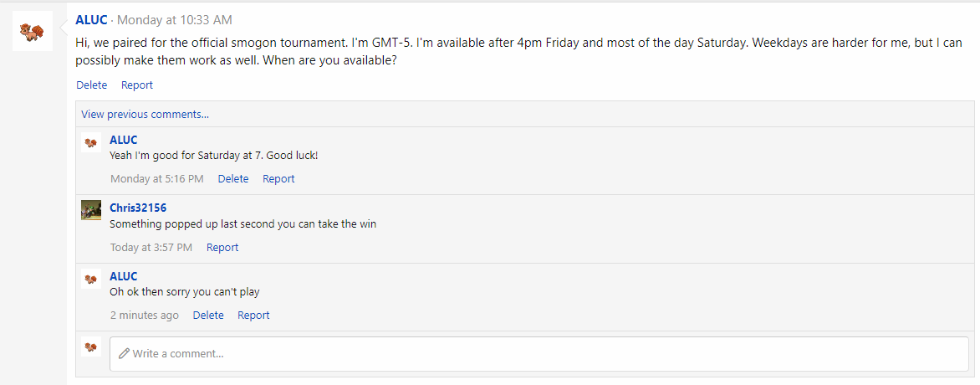Report the main profile post

coord(137,85)
